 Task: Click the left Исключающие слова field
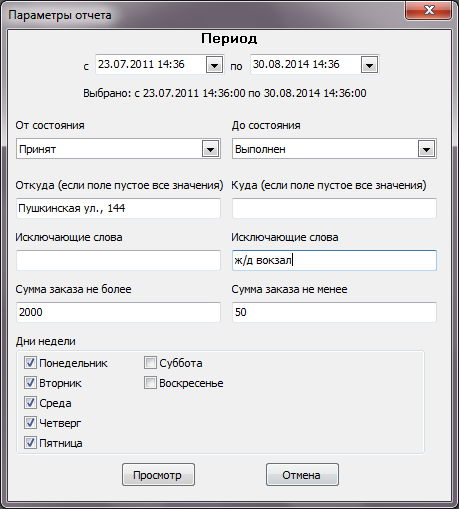(x=118, y=260)
